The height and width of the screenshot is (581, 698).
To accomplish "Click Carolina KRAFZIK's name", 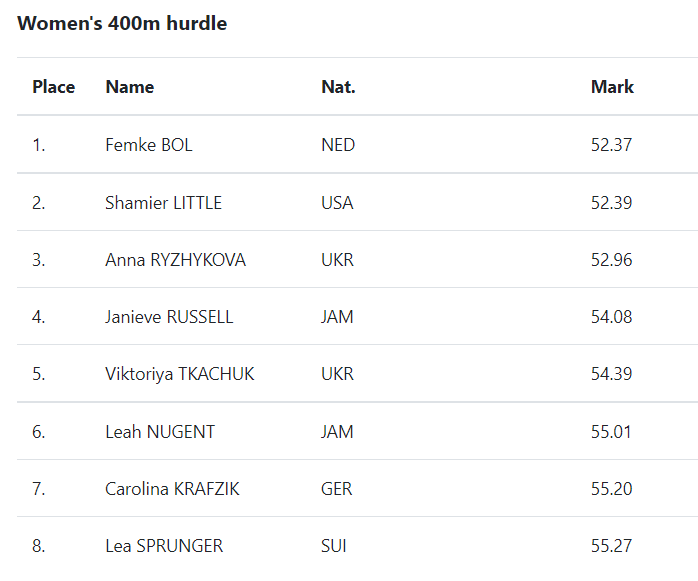I will tap(172, 489).
